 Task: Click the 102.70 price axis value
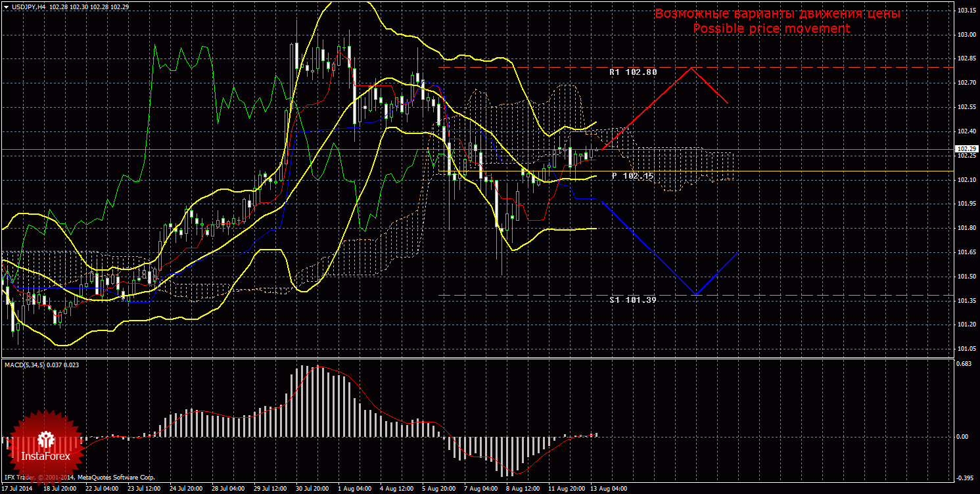966,83
